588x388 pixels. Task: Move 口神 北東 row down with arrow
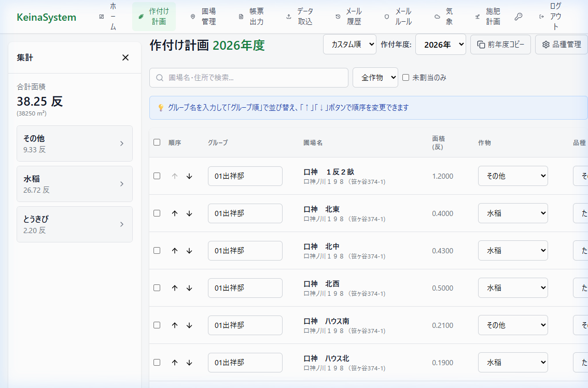(189, 213)
